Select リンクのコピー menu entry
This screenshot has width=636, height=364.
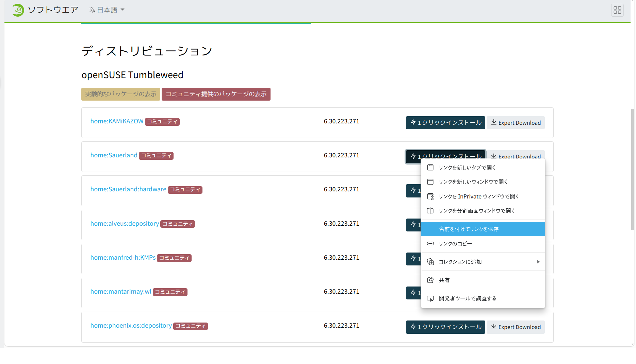(x=483, y=244)
